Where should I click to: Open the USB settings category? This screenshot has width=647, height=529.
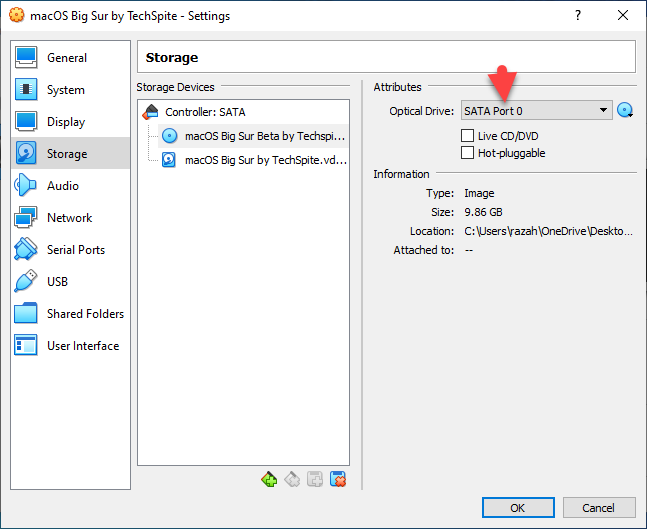(58, 282)
